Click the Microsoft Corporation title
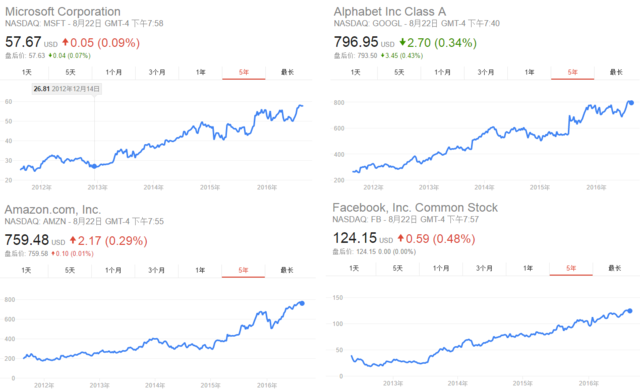Viewport: 640px width, 391px height. (x=63, y=11)
